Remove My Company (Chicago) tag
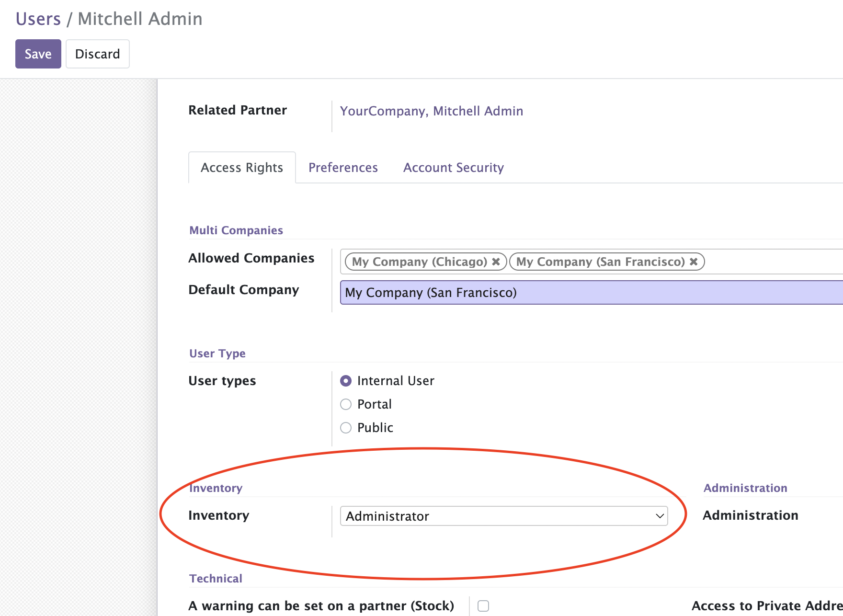The height and width of the screenshot is (616, 843). pyautogui.click(x=496, y=262)
